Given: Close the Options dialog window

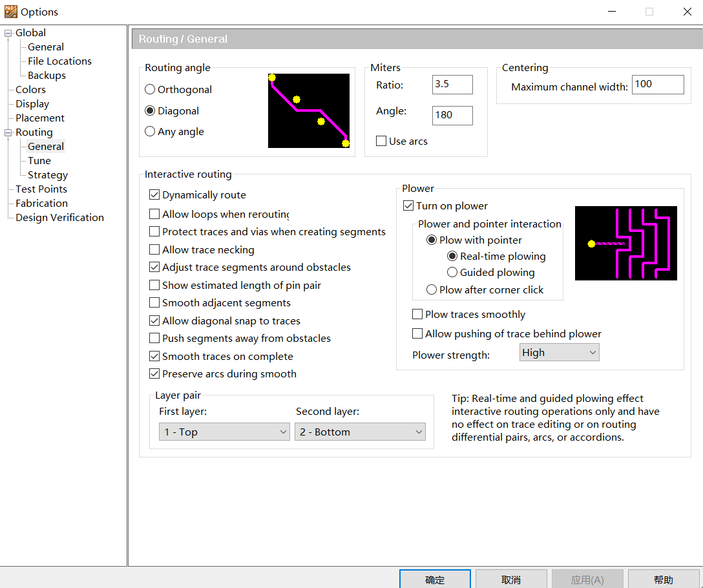Looking at the screenshot, I should click(x=687, y=12).
